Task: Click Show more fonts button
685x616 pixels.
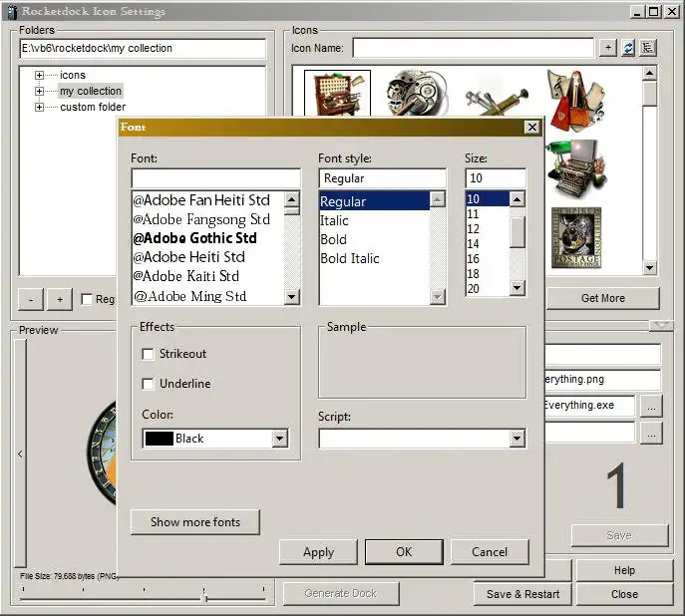Action: pyautogui.click(x=195, y=522)
